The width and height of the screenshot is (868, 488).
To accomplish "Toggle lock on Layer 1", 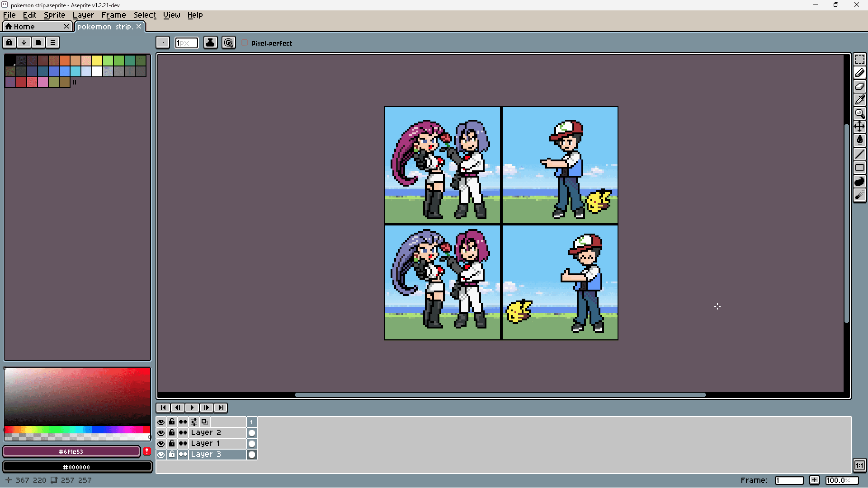I will pyautogui.click(x=172, y=444).
